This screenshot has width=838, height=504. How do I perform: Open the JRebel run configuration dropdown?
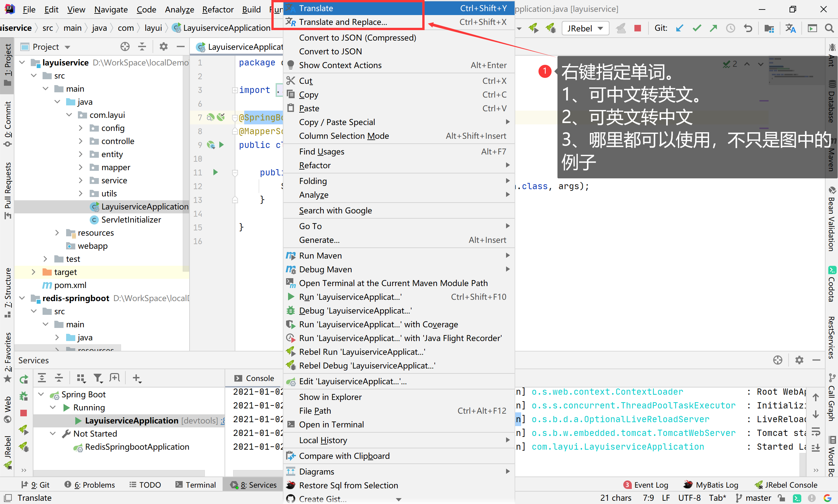[585, 28]
